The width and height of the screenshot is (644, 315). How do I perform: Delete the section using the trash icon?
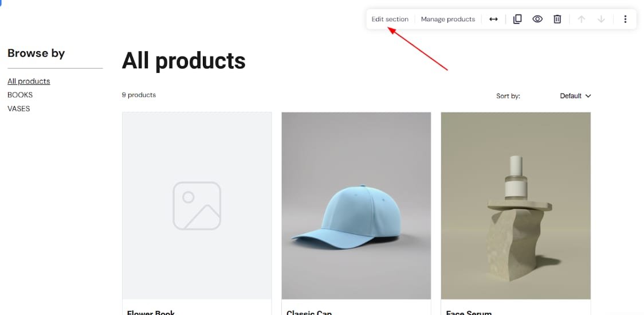(x=557, y=19)
